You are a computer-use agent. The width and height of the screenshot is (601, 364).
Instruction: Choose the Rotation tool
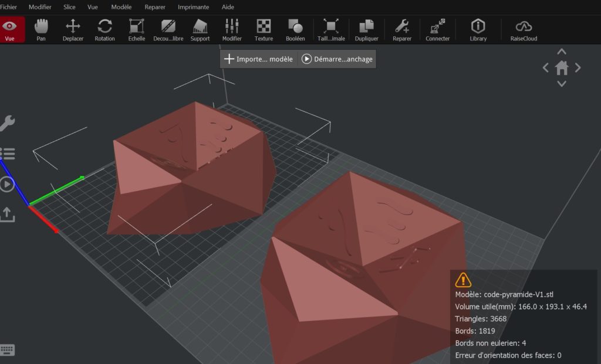tap(104, 29)
